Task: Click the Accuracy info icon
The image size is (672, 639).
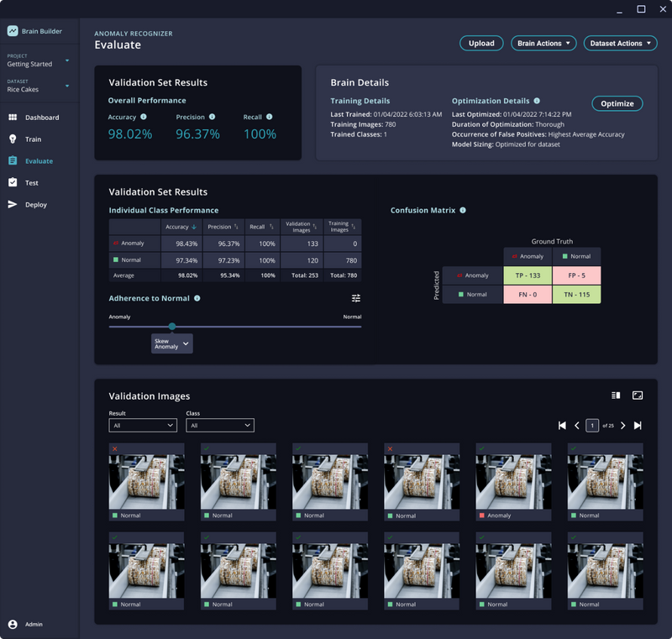Action: click(144, 118)
